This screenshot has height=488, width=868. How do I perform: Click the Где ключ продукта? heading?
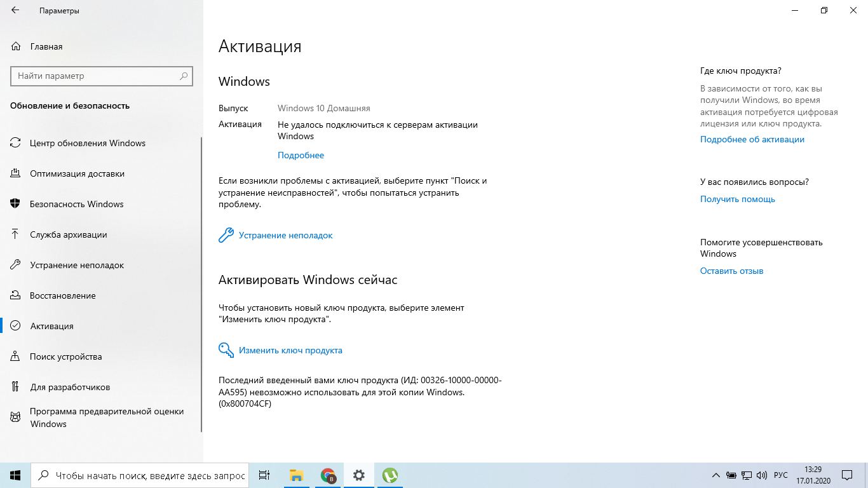(x=741, y=71)
